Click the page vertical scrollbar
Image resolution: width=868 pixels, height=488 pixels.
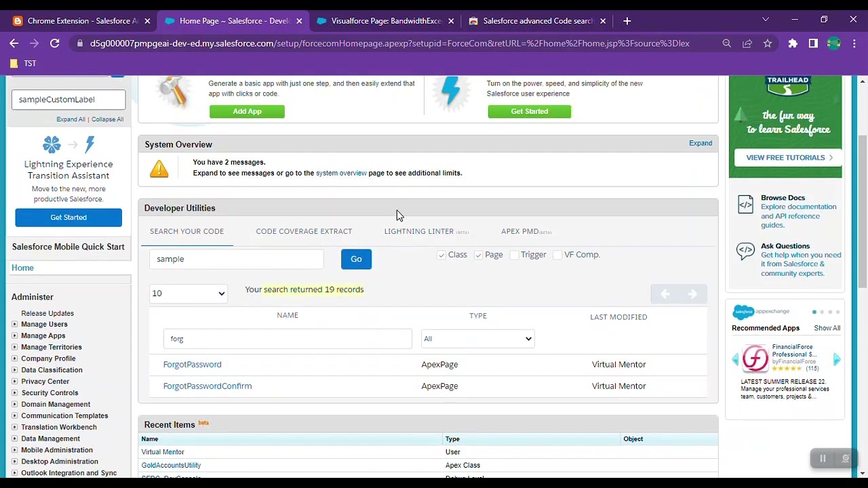pos(862,210)
